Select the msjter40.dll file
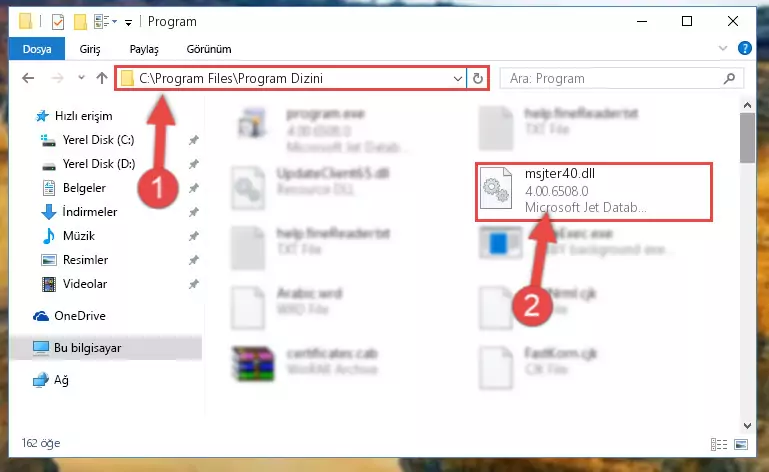Screen dimensions: 769x472 pyautogui.click(x=593, y=191)
